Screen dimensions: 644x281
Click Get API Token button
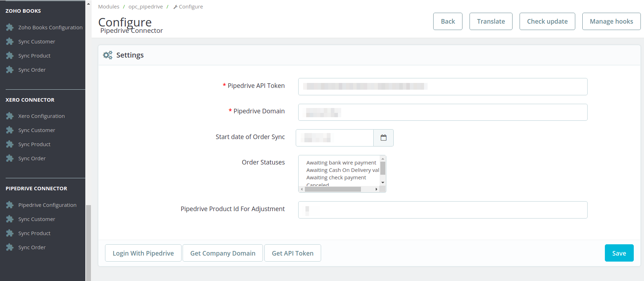[x=293, y=253]
